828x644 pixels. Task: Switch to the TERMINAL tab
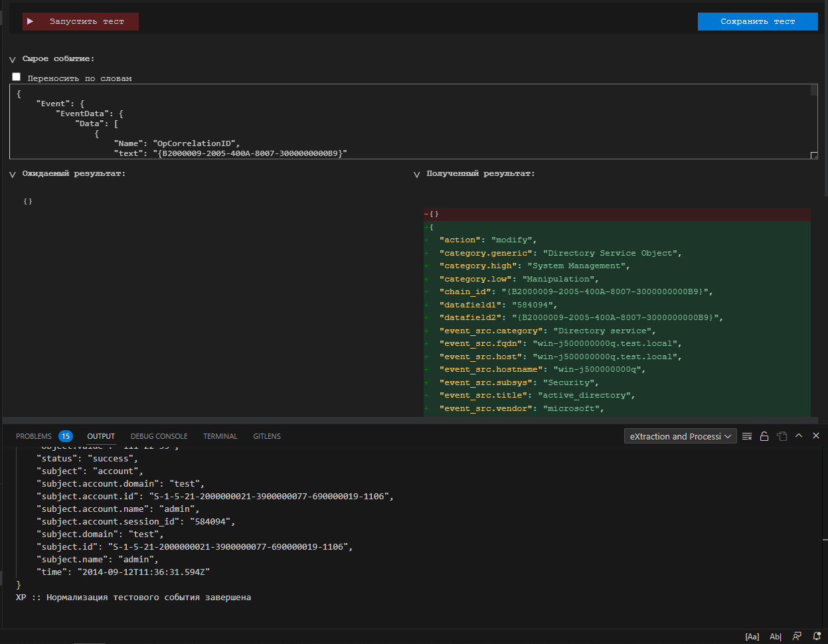tap(220, 436)
